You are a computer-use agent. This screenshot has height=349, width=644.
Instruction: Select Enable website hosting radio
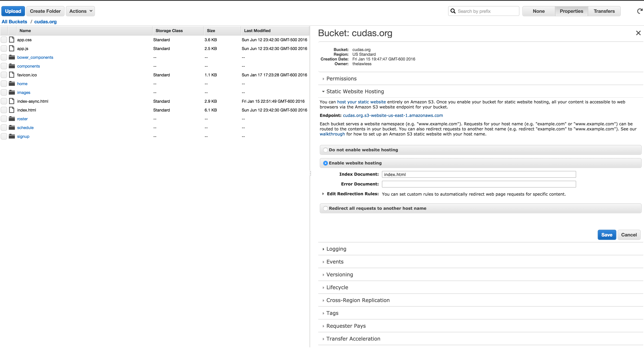coord(325,163)
